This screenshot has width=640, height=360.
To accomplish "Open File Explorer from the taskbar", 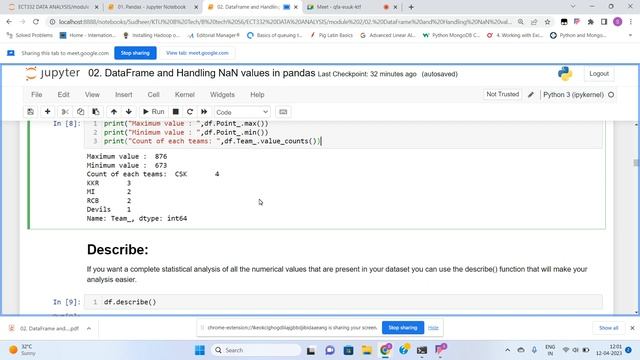I will click(x=367, y=350).
